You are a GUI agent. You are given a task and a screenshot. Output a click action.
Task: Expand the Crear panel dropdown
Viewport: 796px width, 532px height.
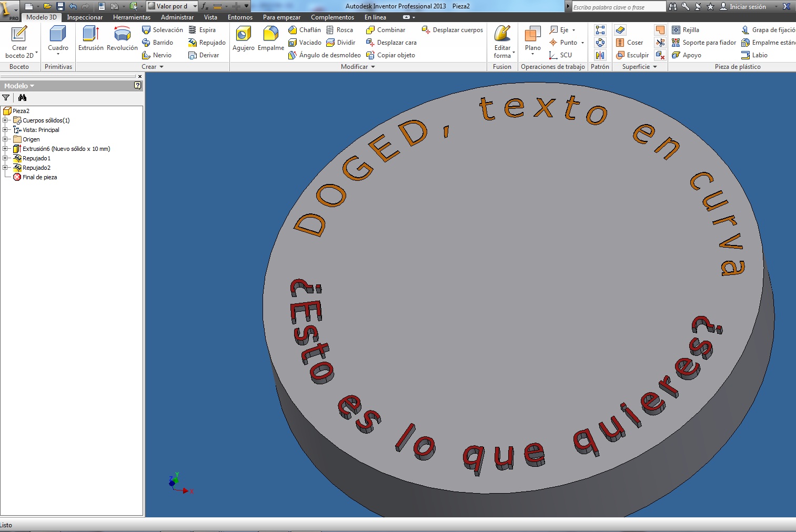click(162, 67)
